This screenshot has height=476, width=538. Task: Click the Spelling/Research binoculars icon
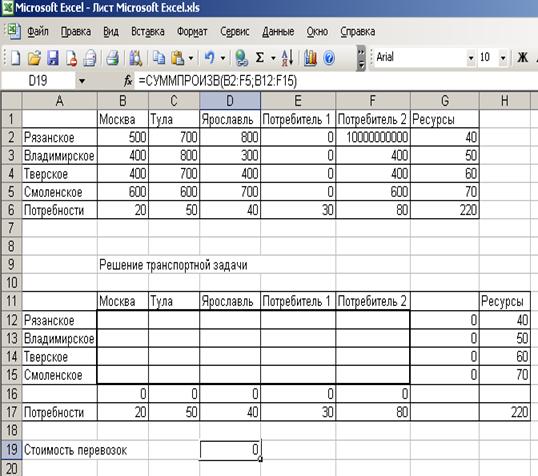(136, 58)
